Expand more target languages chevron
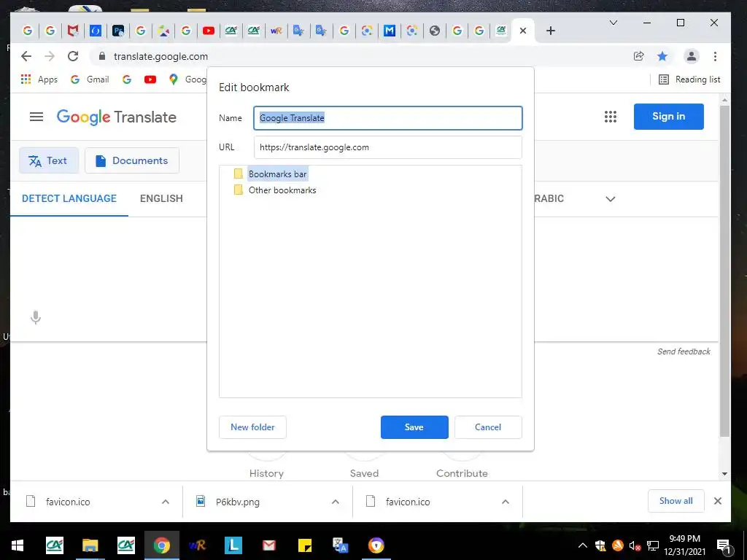 coord(611,199)
